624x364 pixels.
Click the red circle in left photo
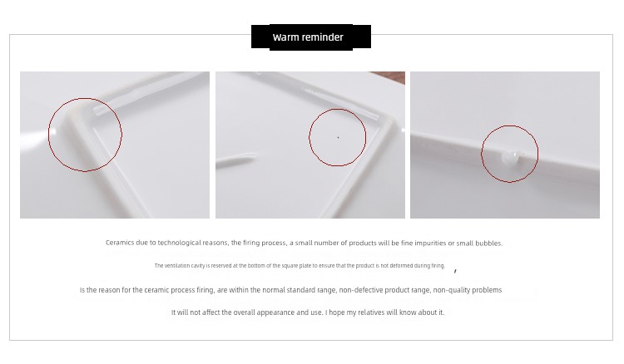pos(85,135)
